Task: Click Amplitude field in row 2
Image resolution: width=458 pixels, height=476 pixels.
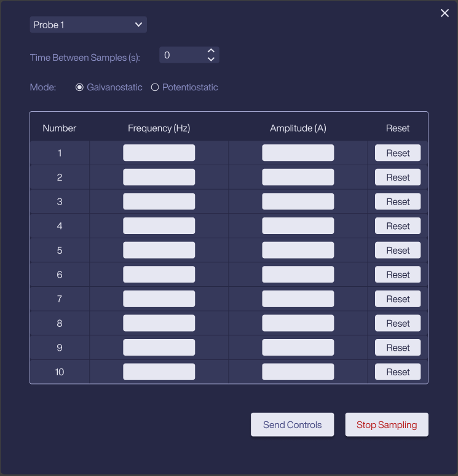Action: coord(298,177)
